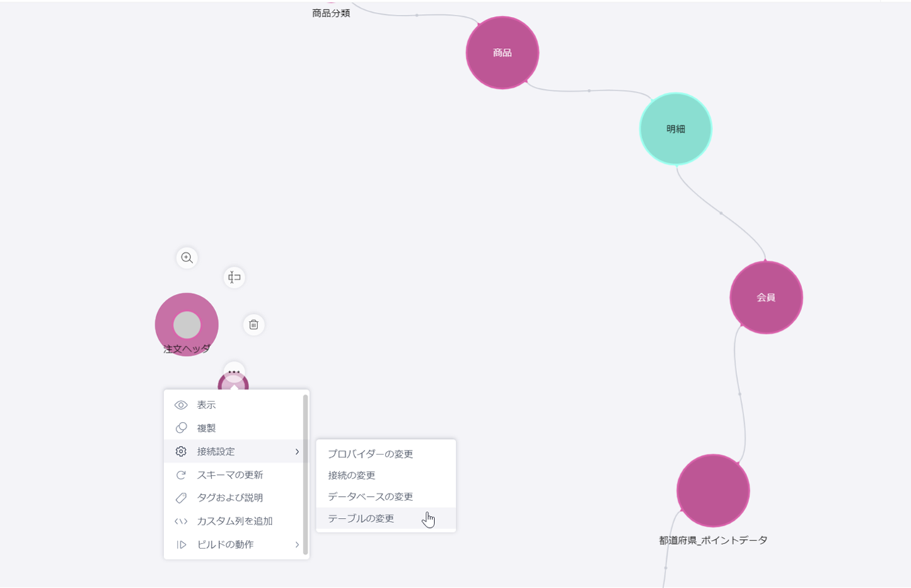This screenshot has height=588, width=911.
Task: Select データベースの変更 submenu option
Action: coord(370,497)
